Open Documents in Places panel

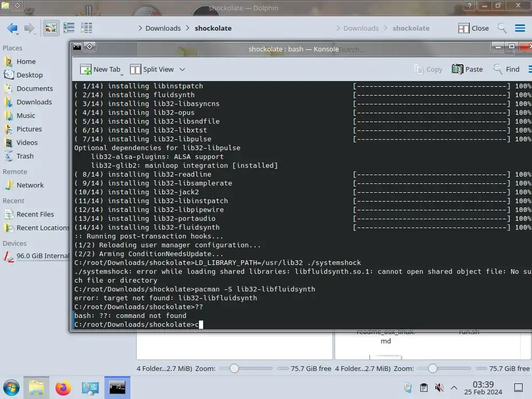tap(35, 88)
